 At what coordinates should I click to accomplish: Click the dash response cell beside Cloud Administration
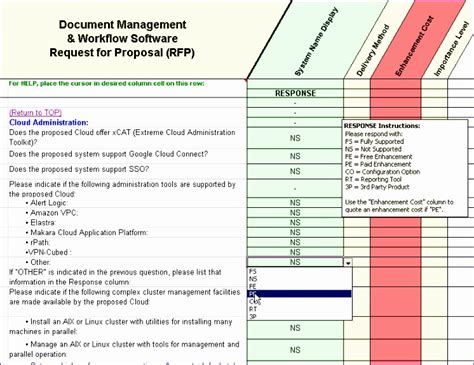click(x=295, y=123)
